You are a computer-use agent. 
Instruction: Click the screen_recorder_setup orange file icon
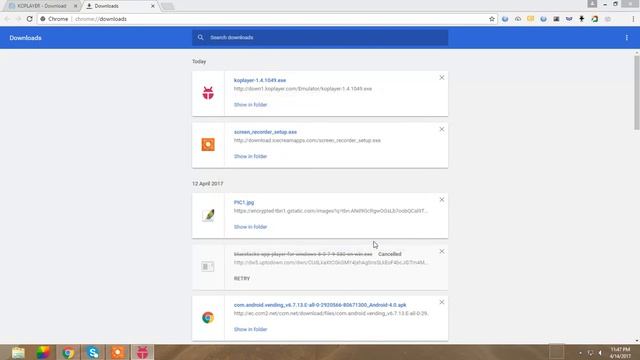tap(208, 144)
